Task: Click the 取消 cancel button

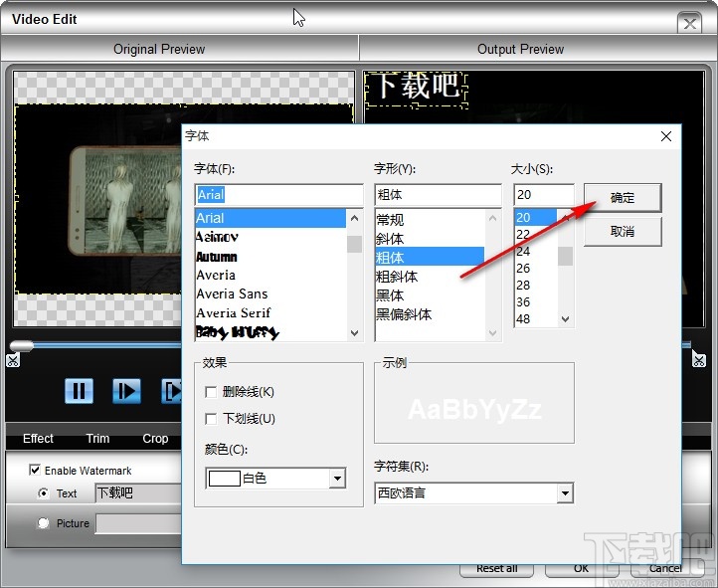Action: tap(622, 231)
